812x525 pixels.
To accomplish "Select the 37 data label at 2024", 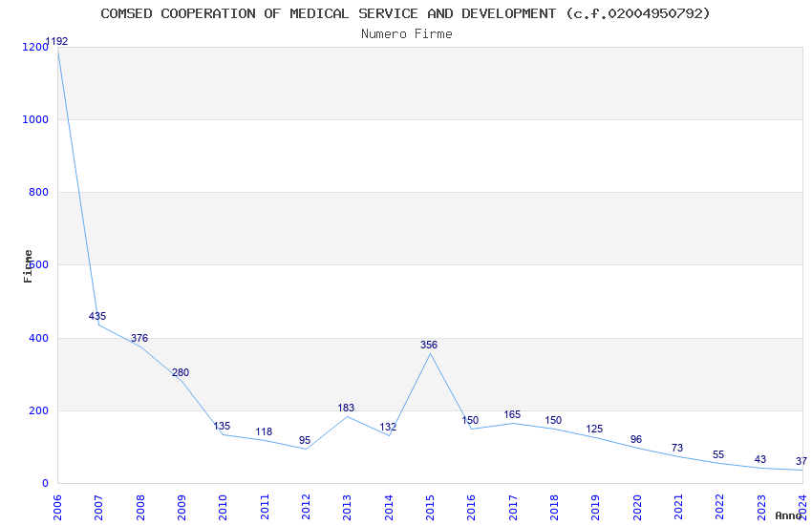I will (801, 461).
